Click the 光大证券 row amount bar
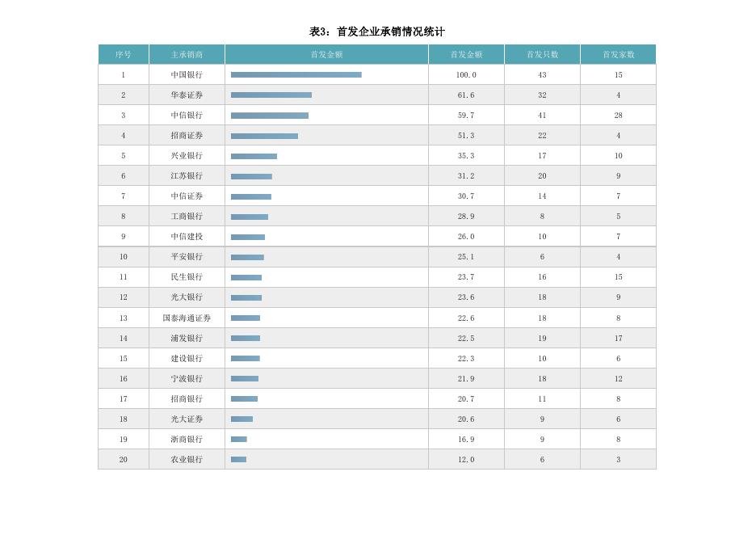Image resolution: width=756 pixels, height=535 pixels. pyautogui.click(x=242, y=419)
